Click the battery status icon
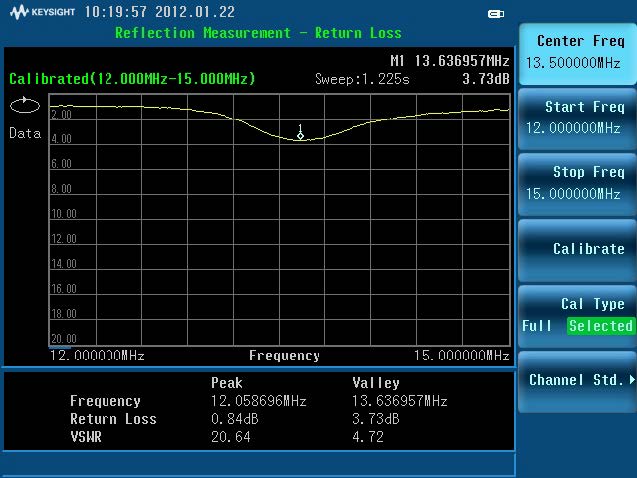The width and height of the screenshot is (637, 478). [x=496, y=14]
